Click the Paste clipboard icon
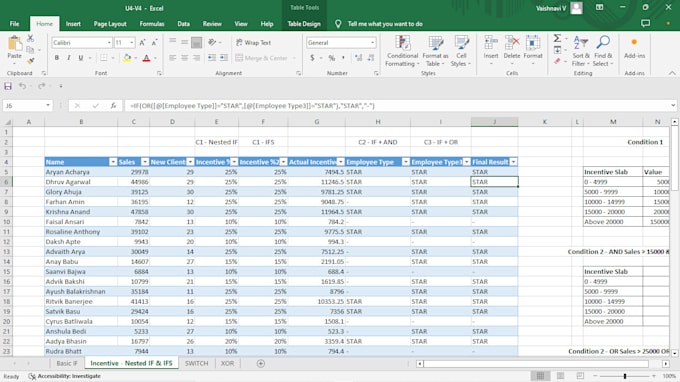This screenshot has height=382, width=680. pos(14,44)
